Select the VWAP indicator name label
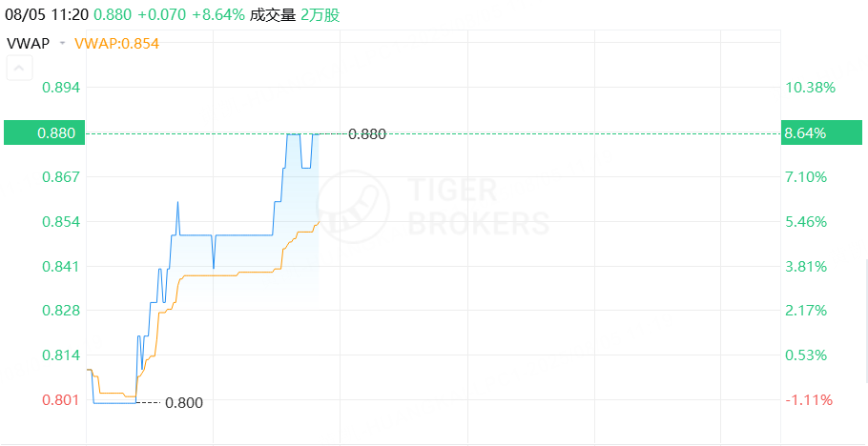Viewport: 868px width, 446px height. click(x=28, y=43)
